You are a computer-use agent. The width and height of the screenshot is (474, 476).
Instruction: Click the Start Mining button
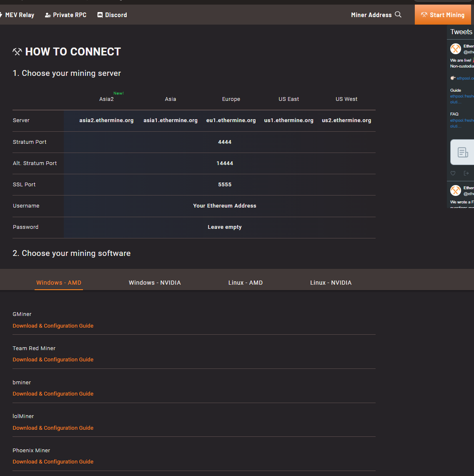443,15
